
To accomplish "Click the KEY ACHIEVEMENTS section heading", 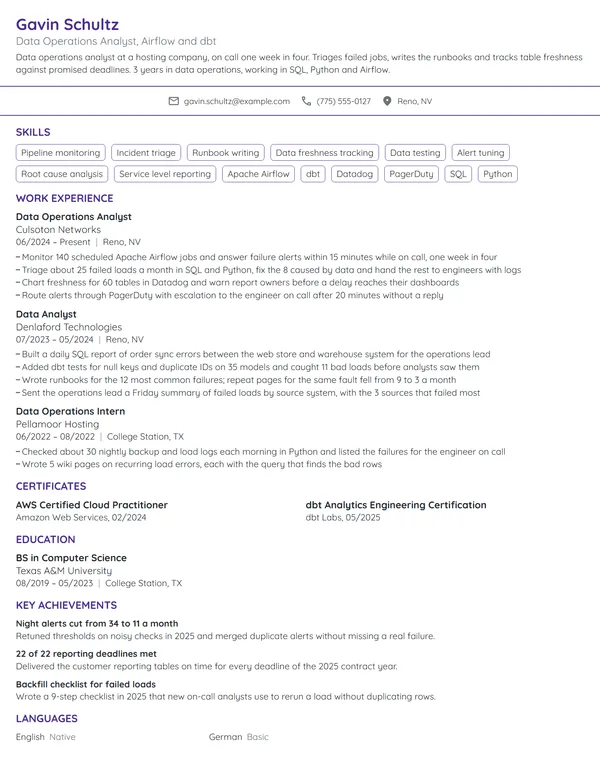I will point(66,605).
